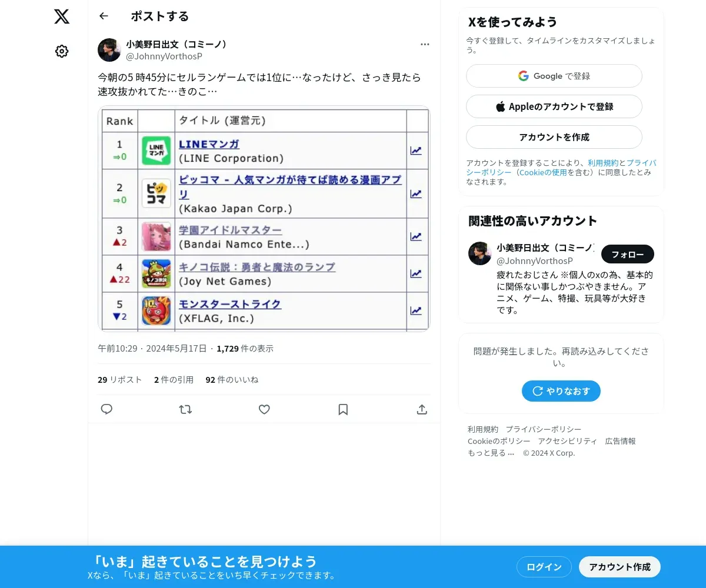Open the ranking table image in post
The height and width of the screenshot is (588, 706).
coord(264,219)
